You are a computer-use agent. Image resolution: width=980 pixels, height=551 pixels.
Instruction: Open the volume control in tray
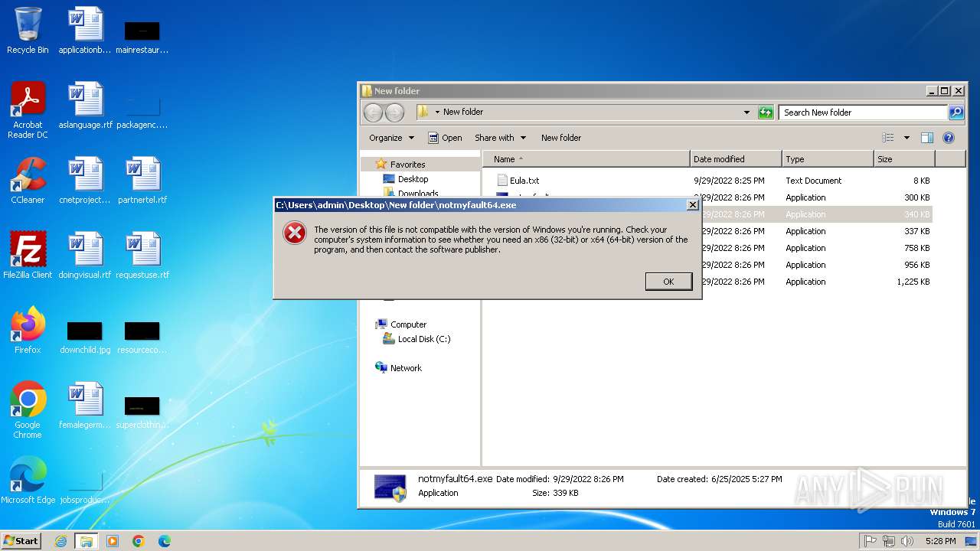click(907, 541)
